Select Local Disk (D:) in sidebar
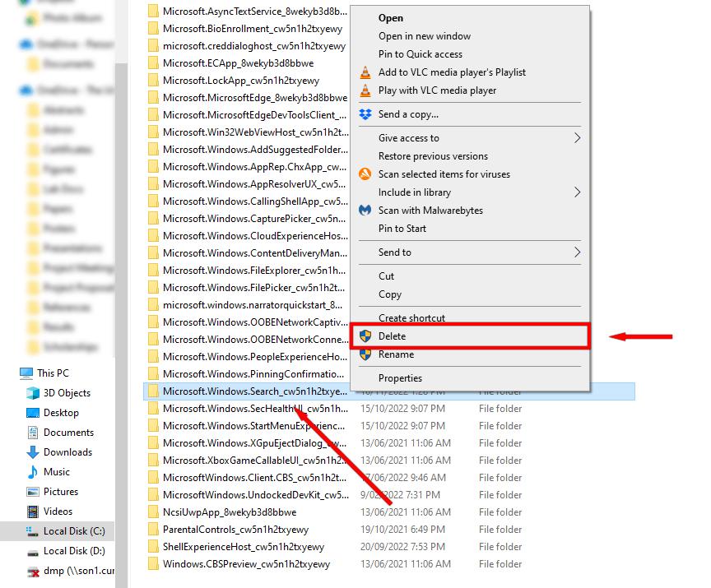The height and width of the screenshot is (588, 711). [74, 551]
